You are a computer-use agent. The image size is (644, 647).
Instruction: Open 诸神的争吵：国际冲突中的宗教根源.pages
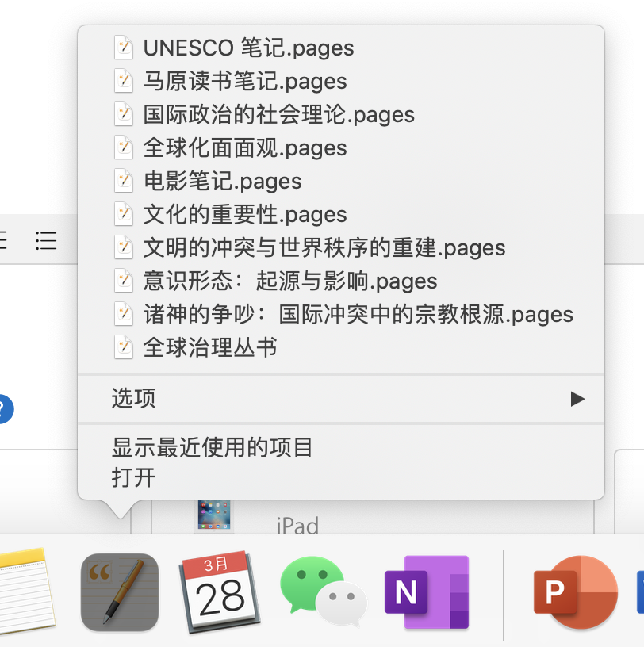[x=341, y=314]
